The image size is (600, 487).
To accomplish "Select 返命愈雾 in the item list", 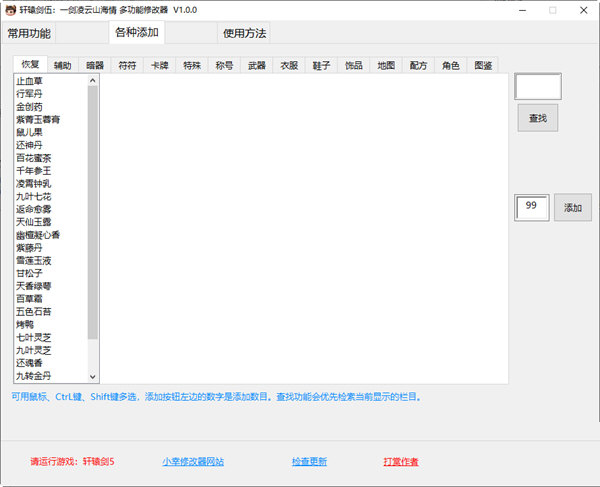I will [34, 209].
